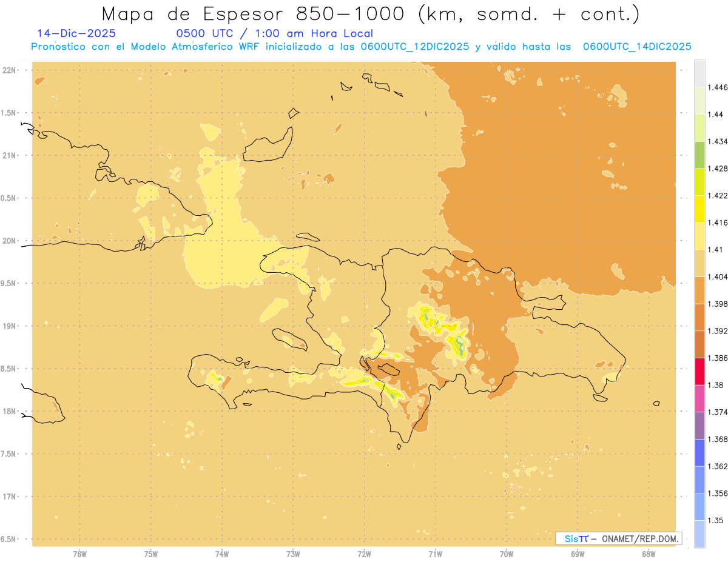Click the latitude label 20N
The width and height of the screenshot is (728, 562).
click(x=10, y=241)
